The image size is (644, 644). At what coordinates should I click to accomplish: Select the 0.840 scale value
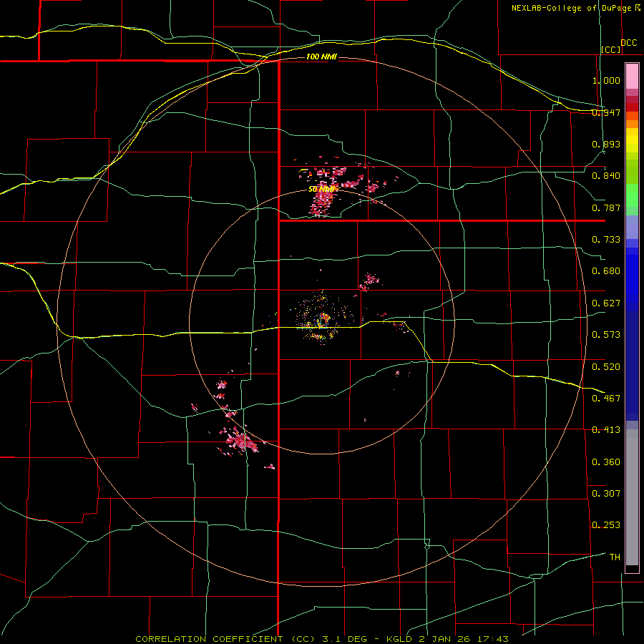coord(606,176)
